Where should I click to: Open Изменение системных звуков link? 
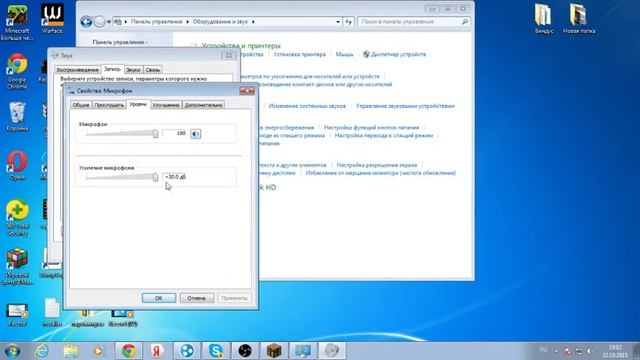pos(307,106)
